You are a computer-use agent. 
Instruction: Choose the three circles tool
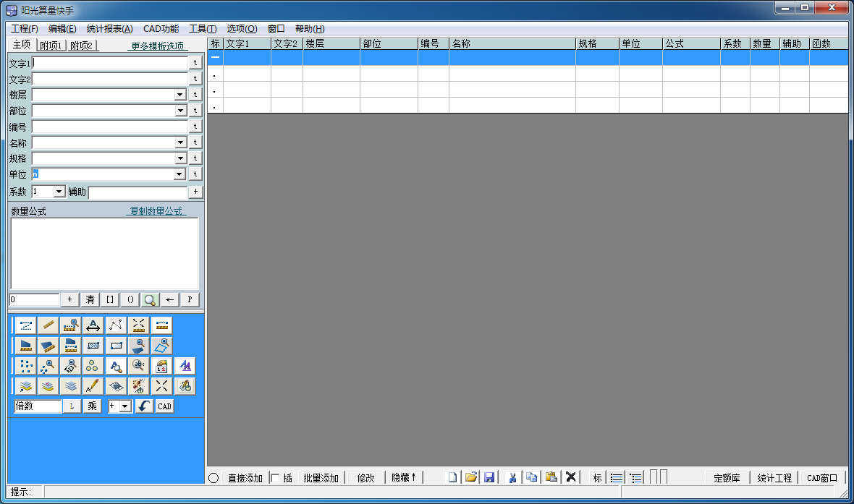[93, 366]
